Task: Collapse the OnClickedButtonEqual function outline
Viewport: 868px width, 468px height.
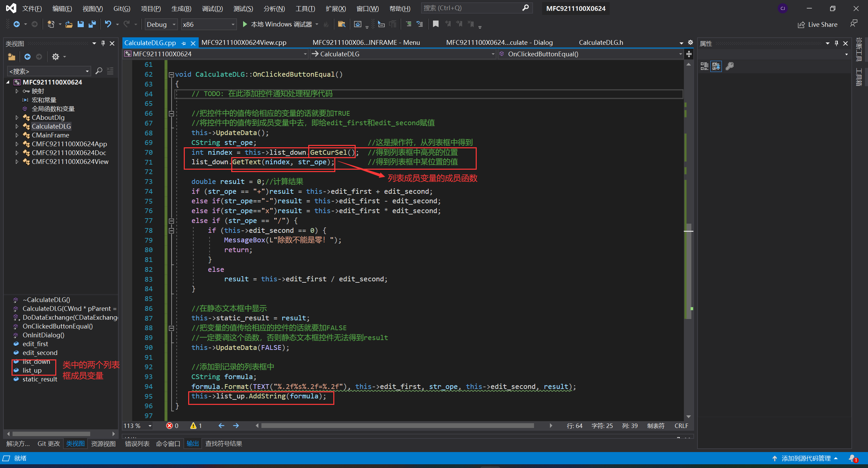Action: pyautogui.click(x=171, y=75)
